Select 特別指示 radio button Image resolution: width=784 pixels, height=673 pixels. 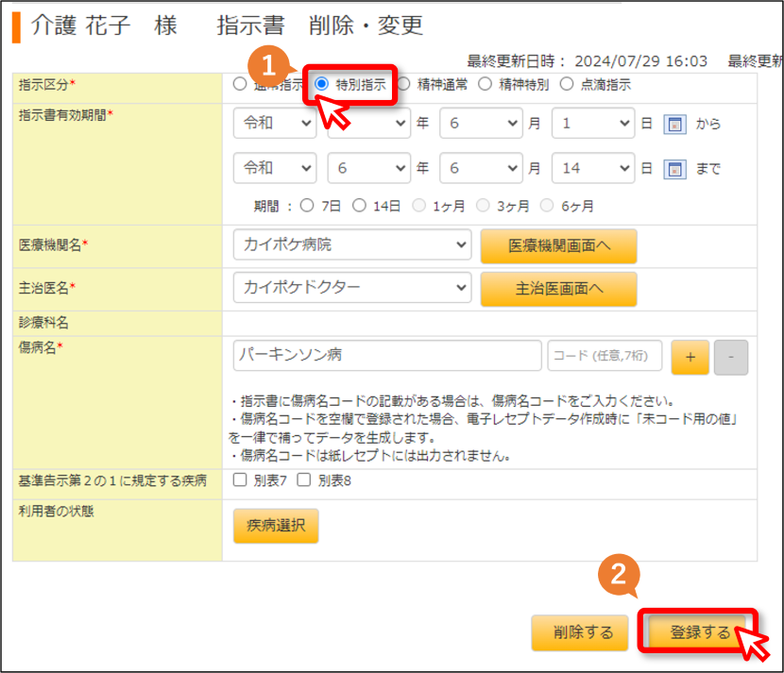(321, 84)
